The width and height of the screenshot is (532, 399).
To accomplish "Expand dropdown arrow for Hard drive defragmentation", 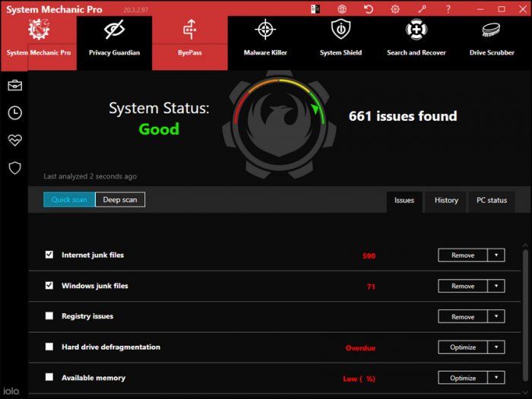I will [496, 347].
